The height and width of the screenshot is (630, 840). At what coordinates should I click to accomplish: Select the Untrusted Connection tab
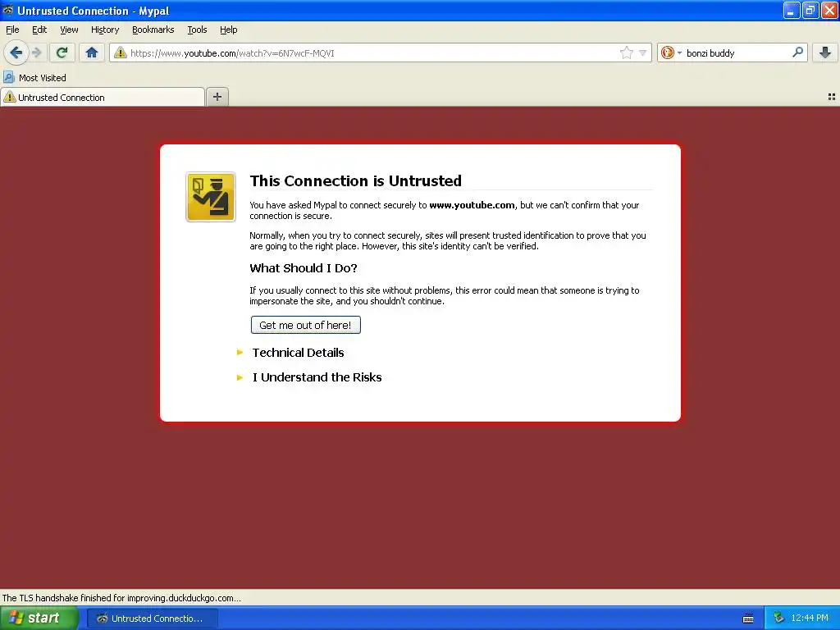pyautogui.click(x=103, y=97)
